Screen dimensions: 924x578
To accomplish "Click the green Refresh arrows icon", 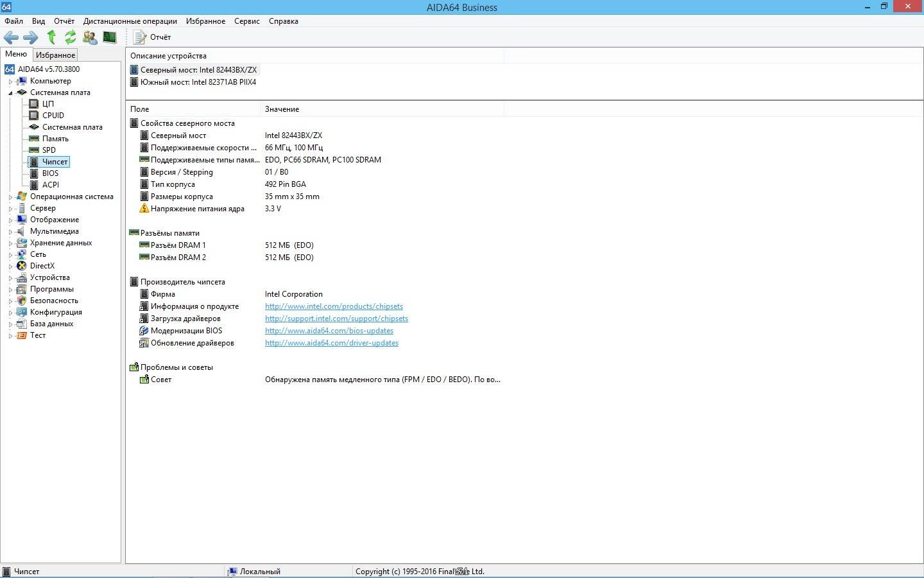I will 71,37.
